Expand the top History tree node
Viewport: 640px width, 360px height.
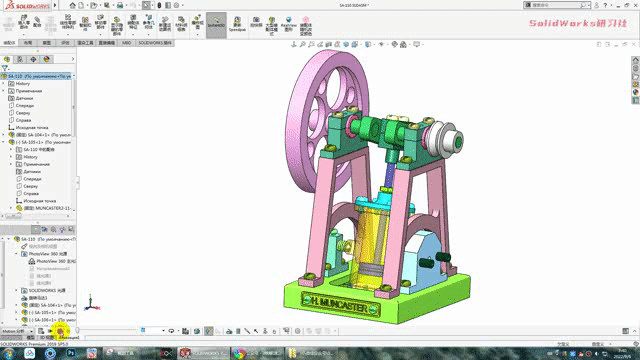4,84
